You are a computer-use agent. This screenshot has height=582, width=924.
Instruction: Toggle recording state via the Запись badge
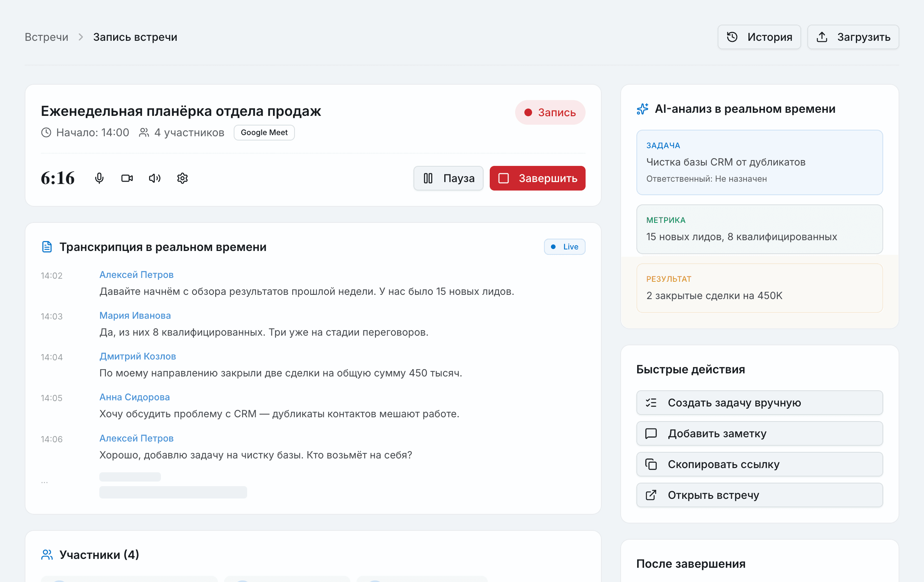tap(550, 112)
